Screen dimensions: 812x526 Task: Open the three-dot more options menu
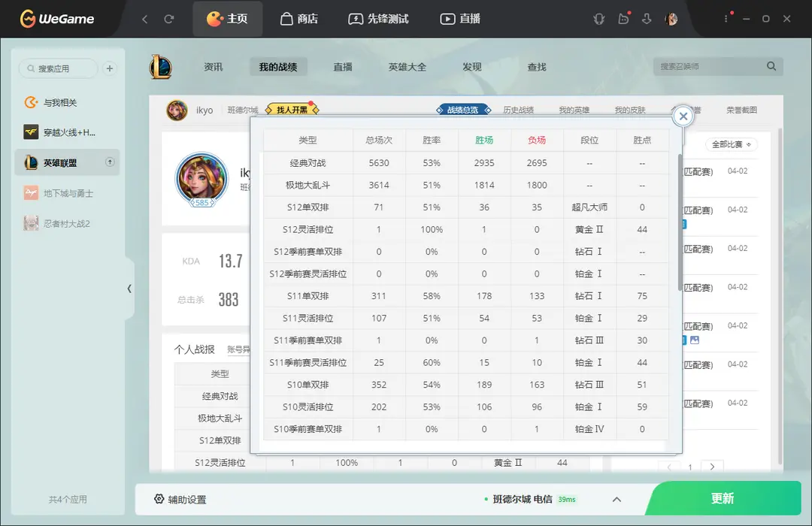coord(726,19)
